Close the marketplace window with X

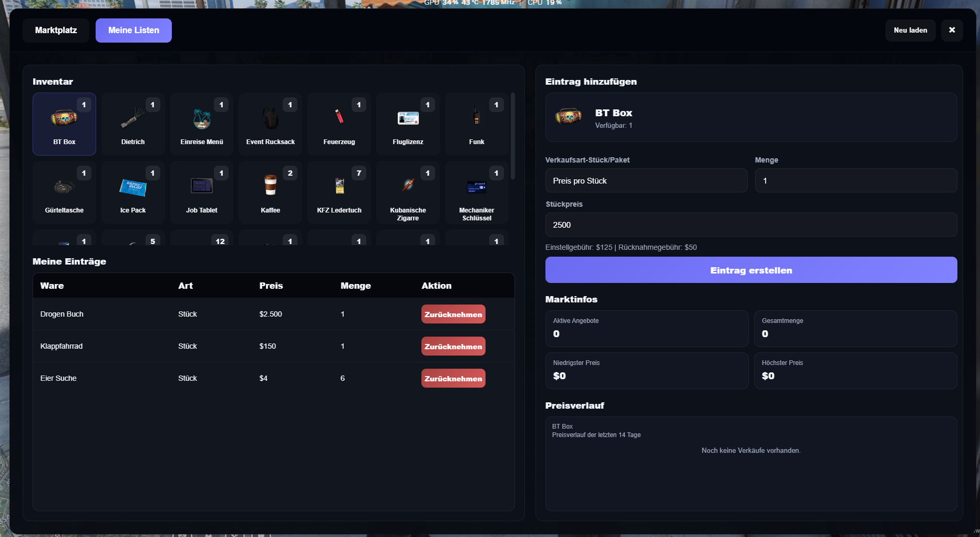(x=952, y=30)
